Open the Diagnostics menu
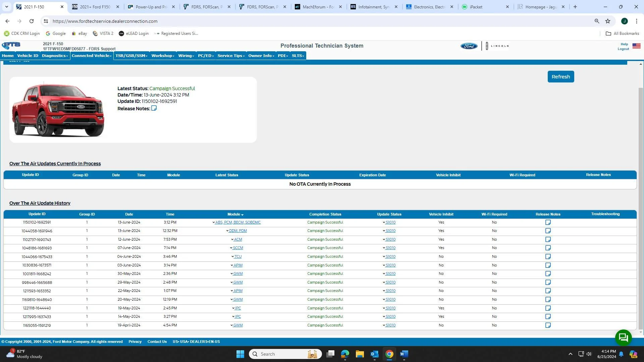This screenshot has height=362, width=644. (55, 56)
